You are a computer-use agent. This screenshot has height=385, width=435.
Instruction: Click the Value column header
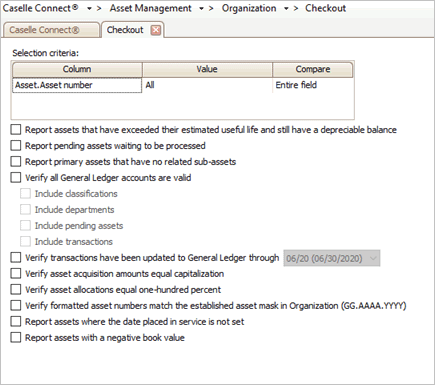[207, 69]
